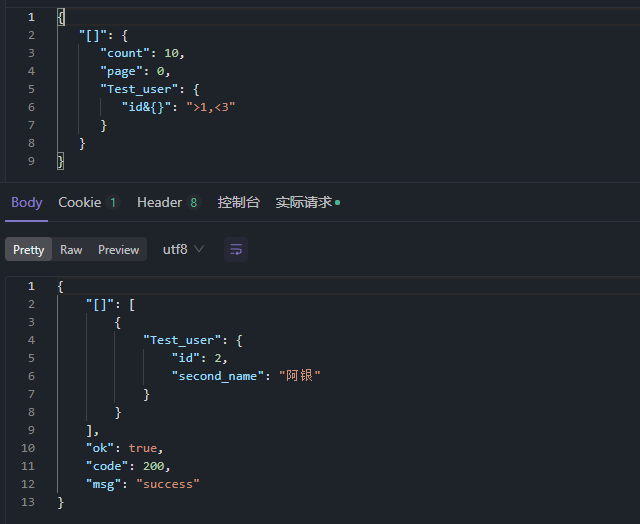Click the "page" key in request body
This screenshot has width=640, height=524.
(x=124, y=71)
